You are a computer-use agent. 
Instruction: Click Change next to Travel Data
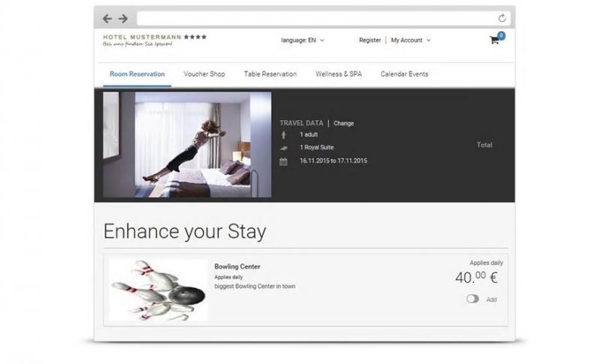click(344, 123)
